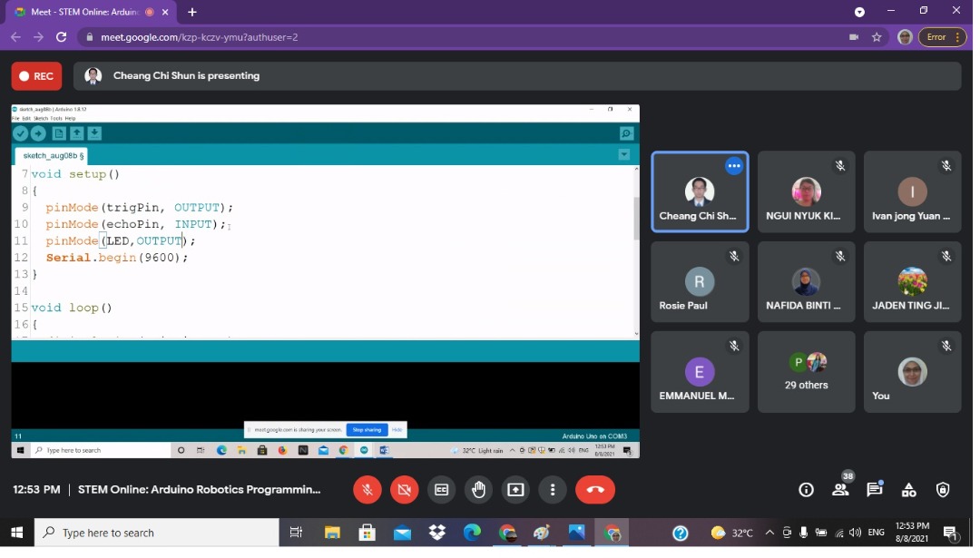Select the sketch_aug08b tab
980x558 pixels.
tap(50, 155)
